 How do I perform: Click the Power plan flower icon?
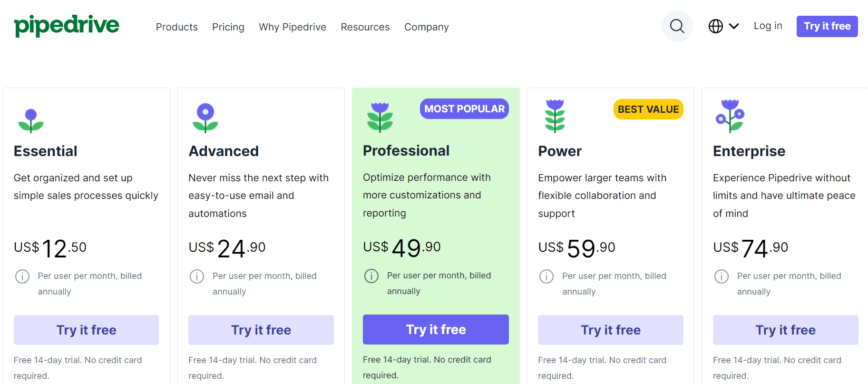click(555, 116)
